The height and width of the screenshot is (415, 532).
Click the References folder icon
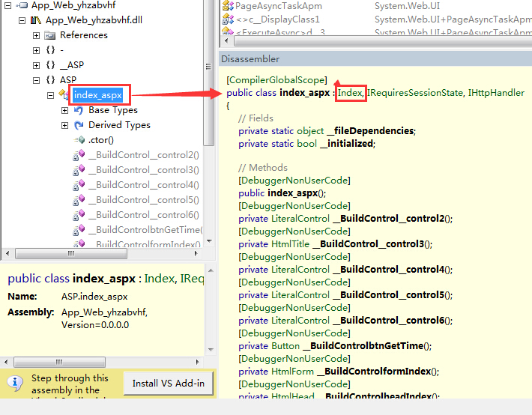click(50, 35)
